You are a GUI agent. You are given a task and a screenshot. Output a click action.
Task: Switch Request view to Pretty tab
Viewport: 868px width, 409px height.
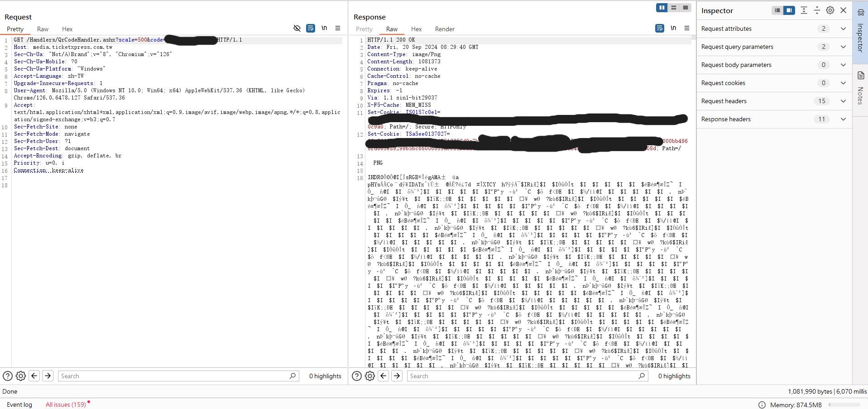pos(15,29)
